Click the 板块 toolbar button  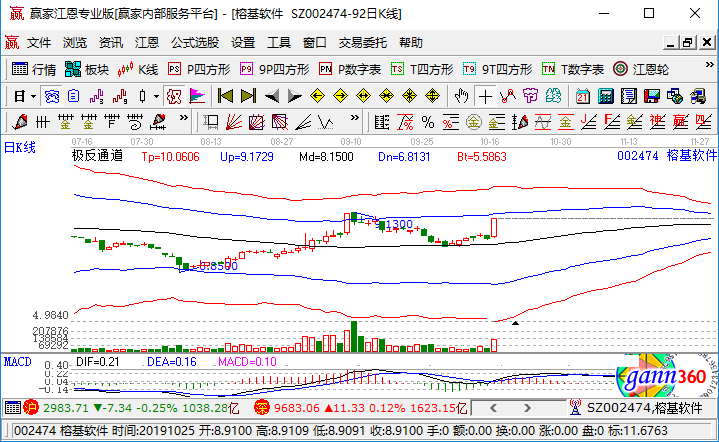(x=87, y=69)
